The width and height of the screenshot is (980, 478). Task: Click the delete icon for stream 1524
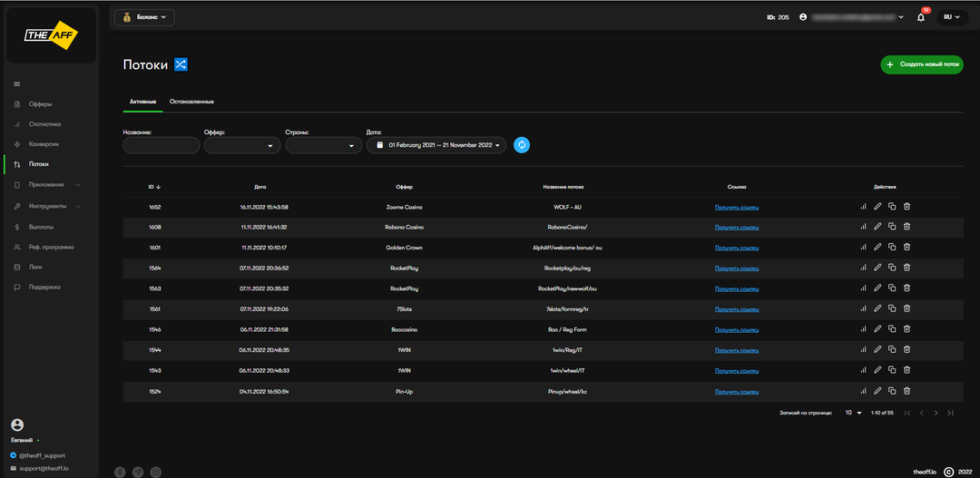pyautogui.click(x=906, y=390)
